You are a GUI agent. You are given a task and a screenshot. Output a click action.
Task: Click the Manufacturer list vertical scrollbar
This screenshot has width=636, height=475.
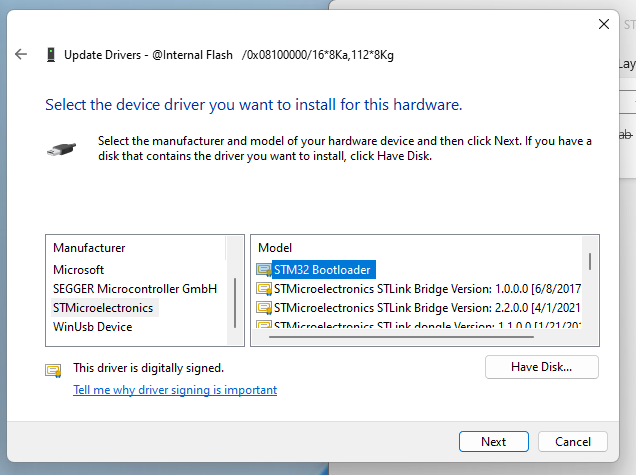pos(235,303)
